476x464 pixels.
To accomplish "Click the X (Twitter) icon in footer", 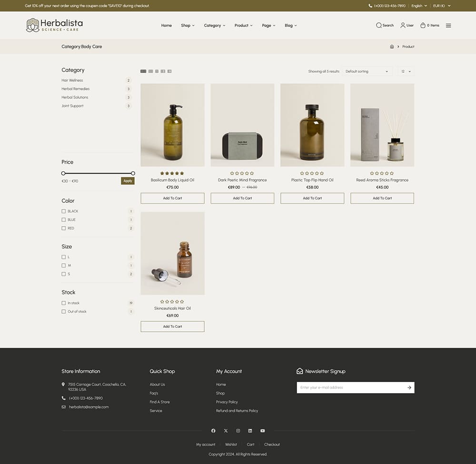I will (226, 431).
